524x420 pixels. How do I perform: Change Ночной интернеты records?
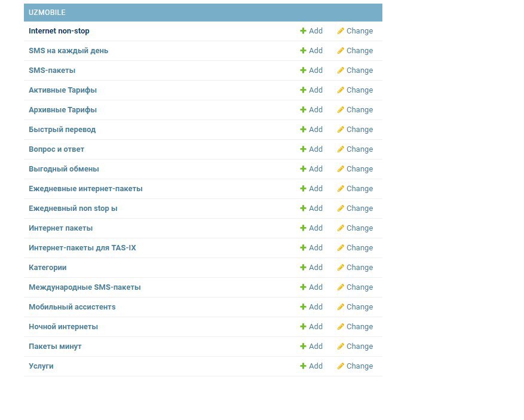pos(355,326)
